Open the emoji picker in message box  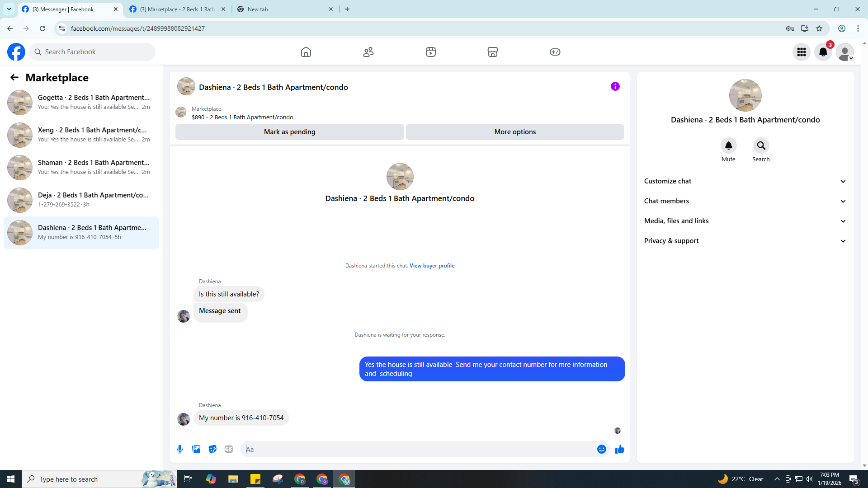pyautogui.click(x=601, y=449)
